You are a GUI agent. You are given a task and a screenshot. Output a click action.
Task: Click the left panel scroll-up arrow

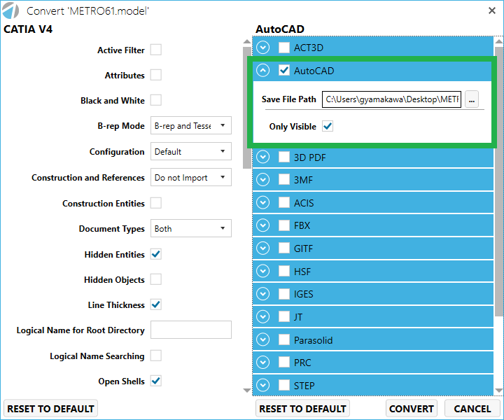(247, 41)
